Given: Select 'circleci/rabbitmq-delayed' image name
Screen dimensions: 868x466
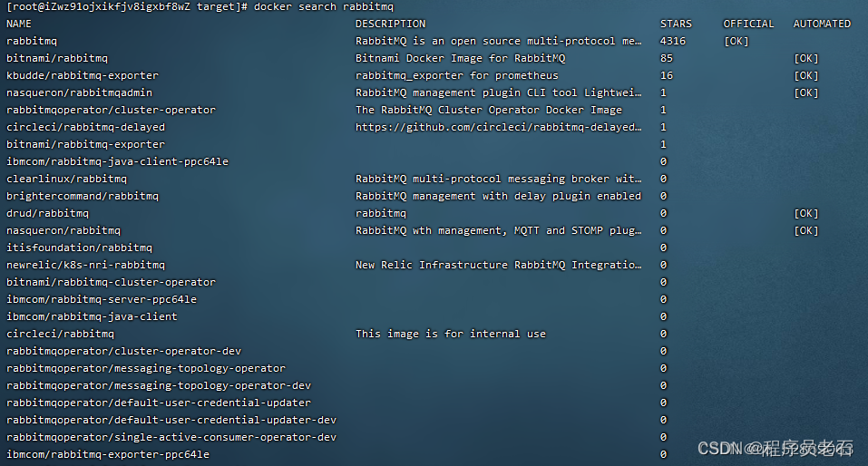Looking at the screenshot, I should pyautogui.click(x=86, y=127).
